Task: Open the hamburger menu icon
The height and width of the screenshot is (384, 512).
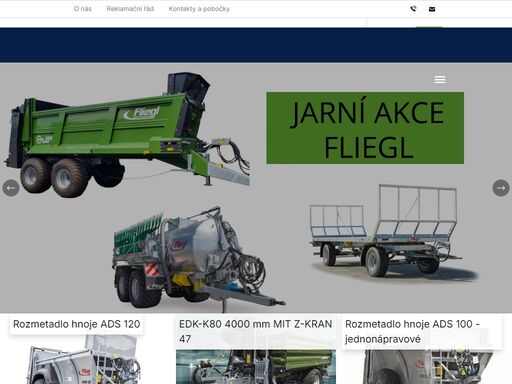Action: point(440,79)
